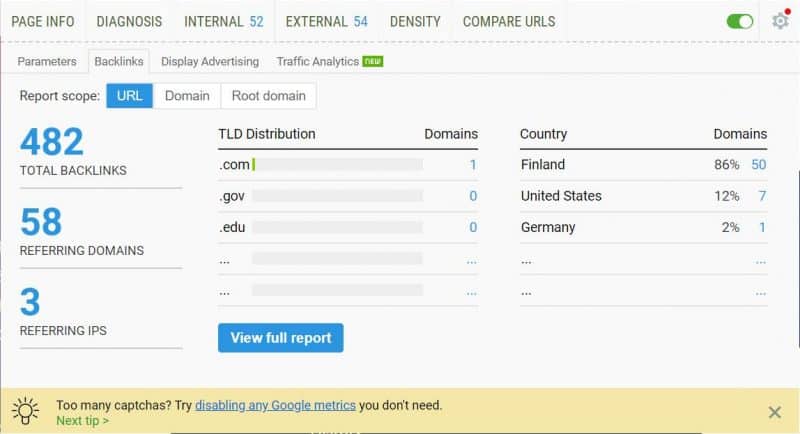This screenshot has height=434, width=800.
Task: Click the Next tip link
Action: 82,421
